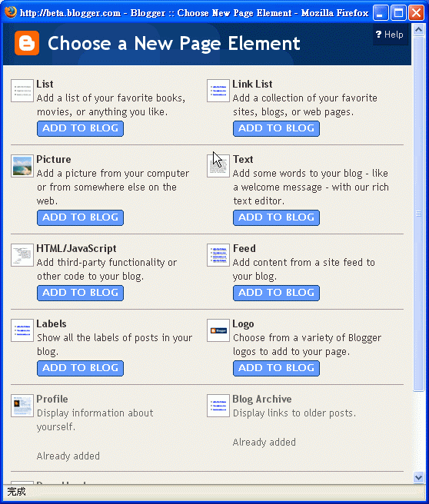Click the Logo element Blogger badge icon
Viewport: 429px width, 504px height.
(x=218, y=330)
